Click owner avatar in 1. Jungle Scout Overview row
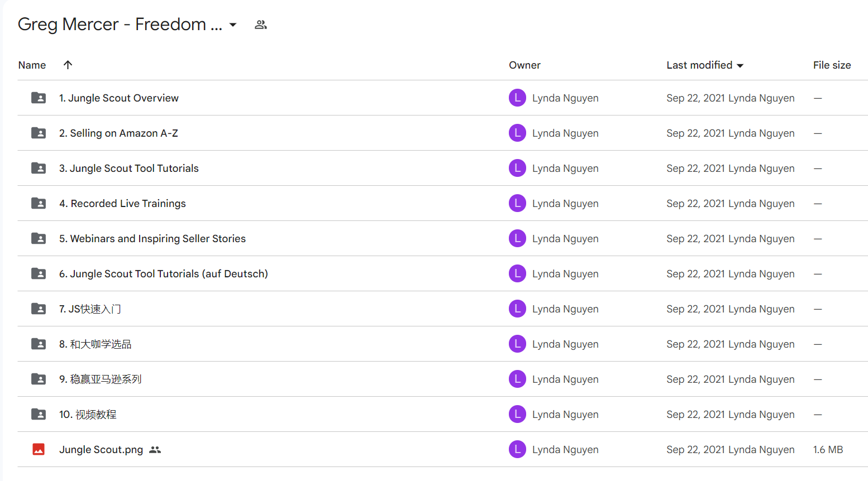 pyautogui.click(x=517, y=98)
